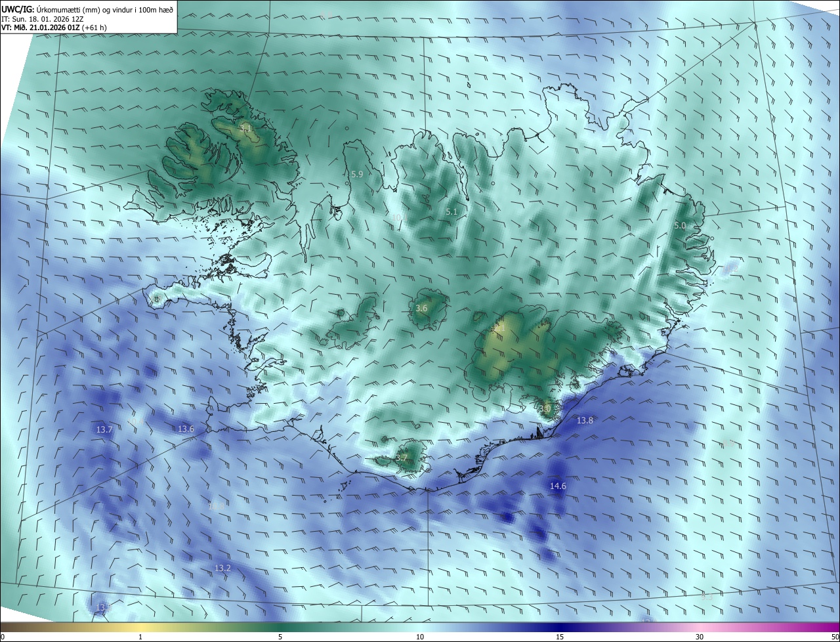Click the 13.8 value label off southeast coast
This screenshot has width=840, height=642.
coord(585,421)
